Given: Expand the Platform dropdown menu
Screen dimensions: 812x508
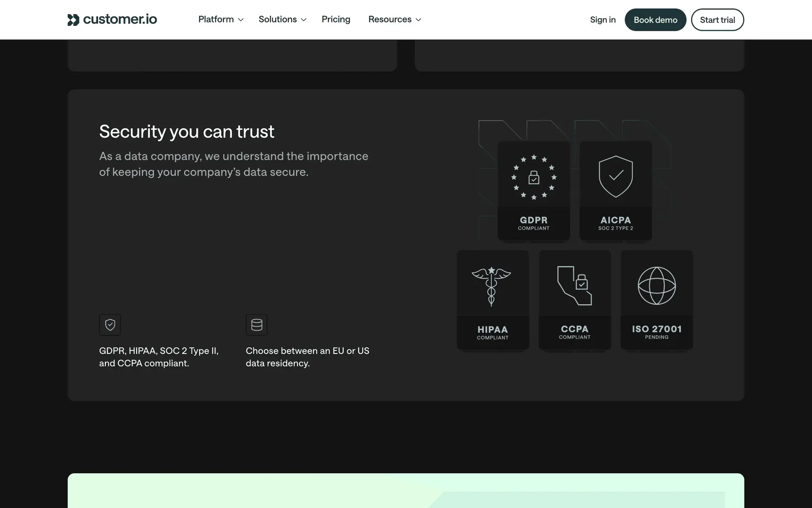Looking at the screenshot, I should tap(221, 19).
